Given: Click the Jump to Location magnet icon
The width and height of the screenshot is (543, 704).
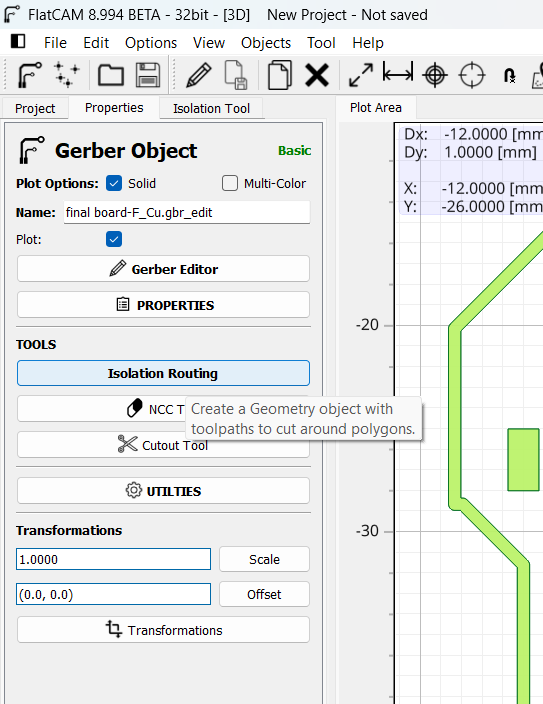Looking at the screenshot, I should tap(509, 75).
